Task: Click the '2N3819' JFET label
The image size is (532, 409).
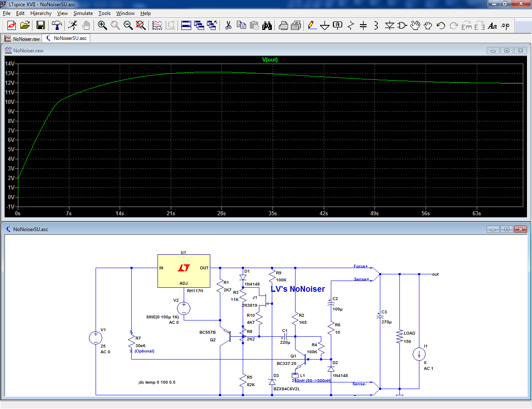Action: coord(250,305)
